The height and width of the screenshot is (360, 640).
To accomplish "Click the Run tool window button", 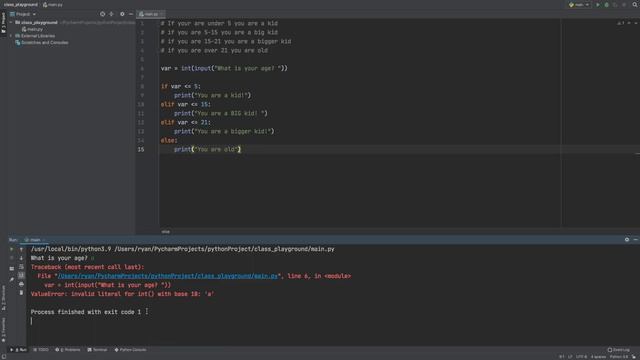I will (x=19, y=350).
